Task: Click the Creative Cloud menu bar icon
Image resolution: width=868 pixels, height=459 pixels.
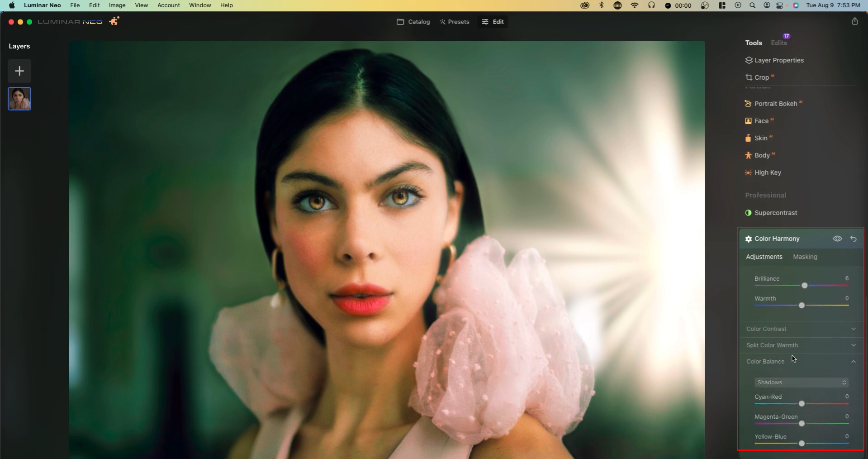Action: [585, 5]
